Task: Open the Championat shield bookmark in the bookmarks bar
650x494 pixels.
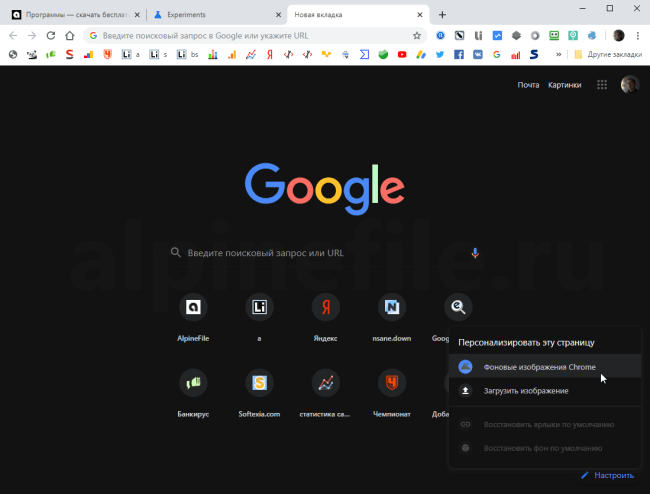Action: pos(107,54)
